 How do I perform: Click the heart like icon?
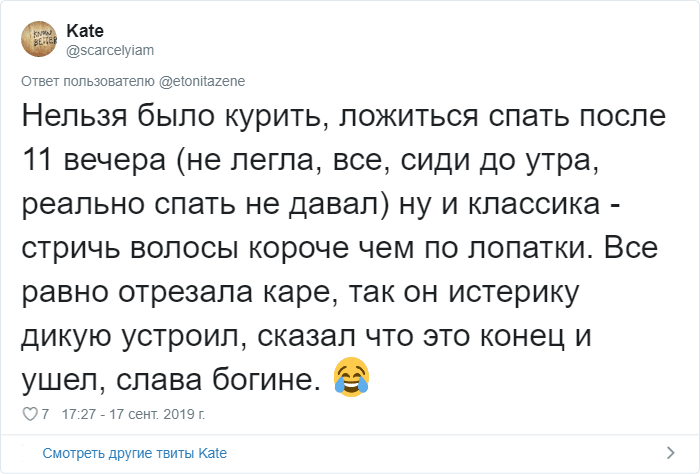tap(27, 412)
